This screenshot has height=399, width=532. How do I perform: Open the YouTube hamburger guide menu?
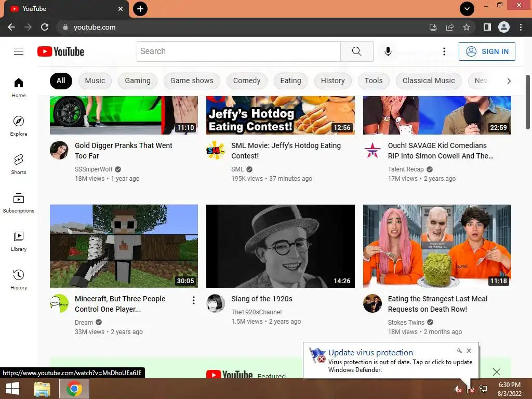pyautogui.click(x=19, y=51)
